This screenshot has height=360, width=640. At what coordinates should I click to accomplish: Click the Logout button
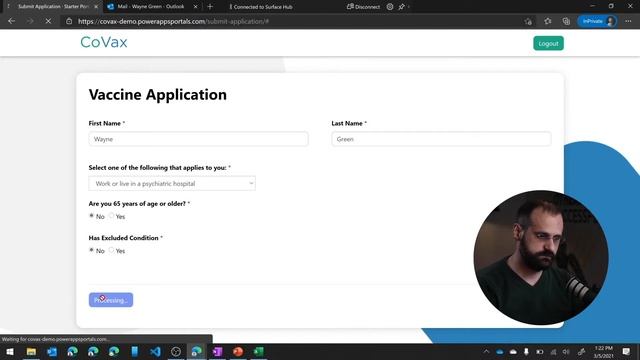(548, 43)
